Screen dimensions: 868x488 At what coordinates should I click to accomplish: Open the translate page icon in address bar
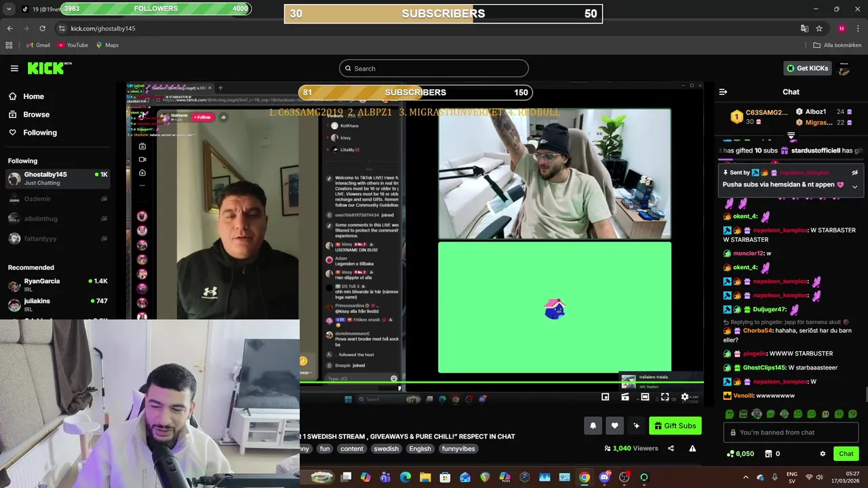pos(804,28)
